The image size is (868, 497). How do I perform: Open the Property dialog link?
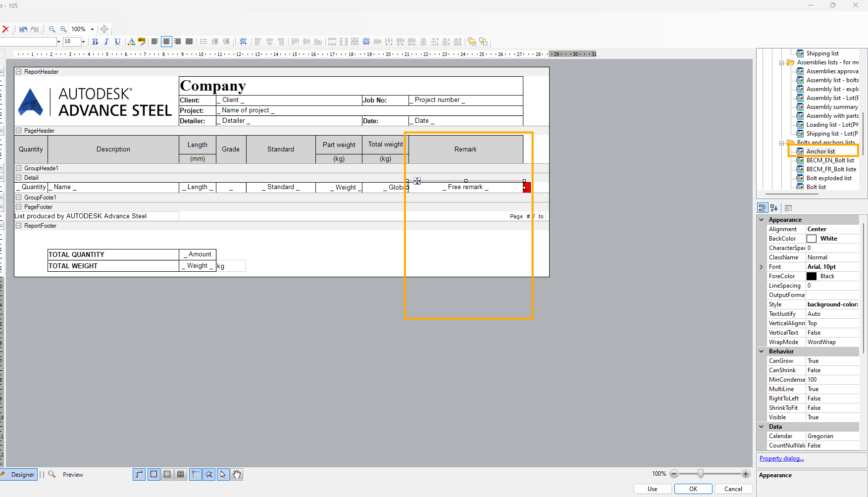[781, 458]
